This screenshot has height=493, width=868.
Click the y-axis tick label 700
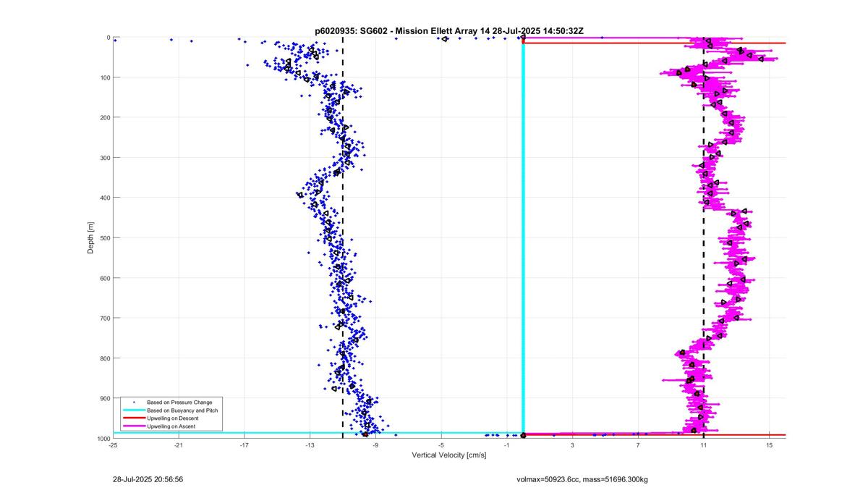tap(105, 318)
